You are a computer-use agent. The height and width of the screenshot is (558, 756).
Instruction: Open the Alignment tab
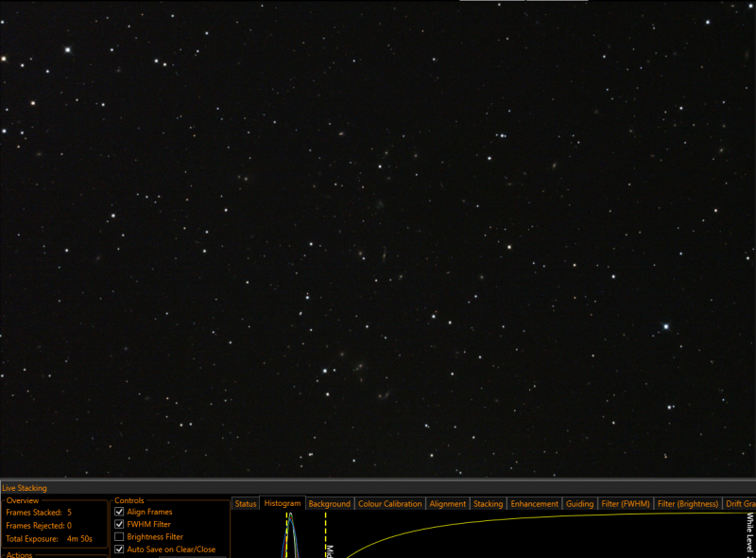click(x=448, y=504)
